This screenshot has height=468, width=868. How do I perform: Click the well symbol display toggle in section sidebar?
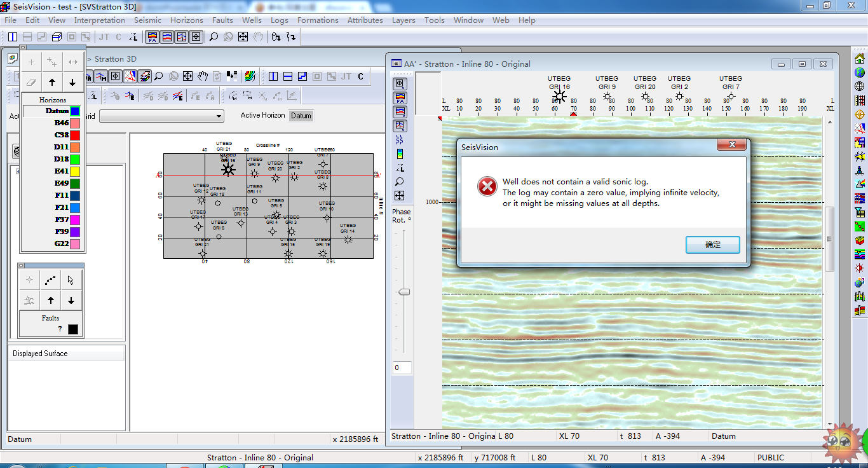pyautogui.click(x=400, y=83)
